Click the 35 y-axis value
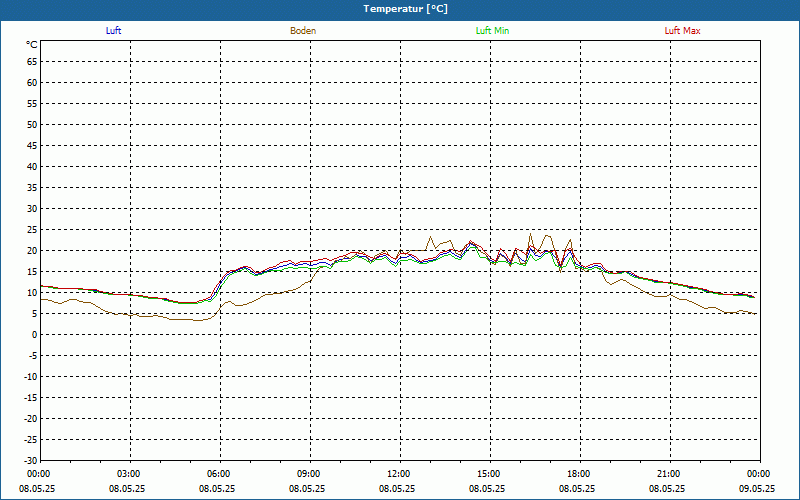Viewport: 800px width, 500px height. coord(32,188)
